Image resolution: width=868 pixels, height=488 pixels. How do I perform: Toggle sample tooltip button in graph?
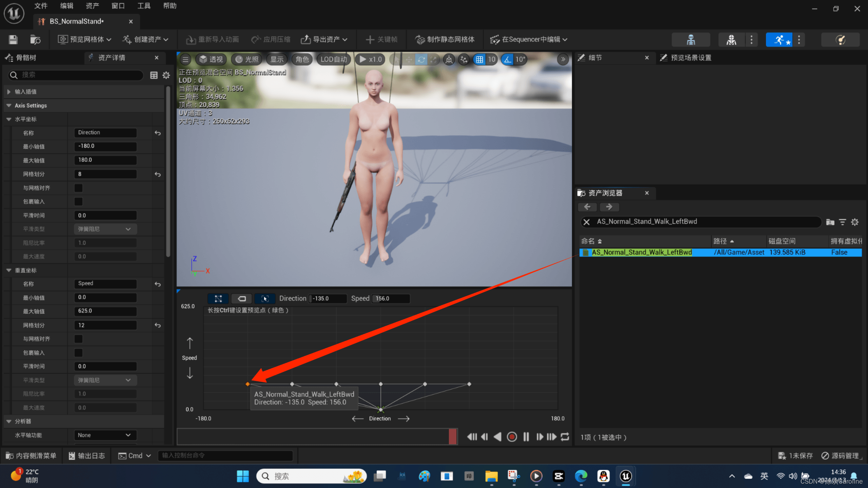[265, 299]
